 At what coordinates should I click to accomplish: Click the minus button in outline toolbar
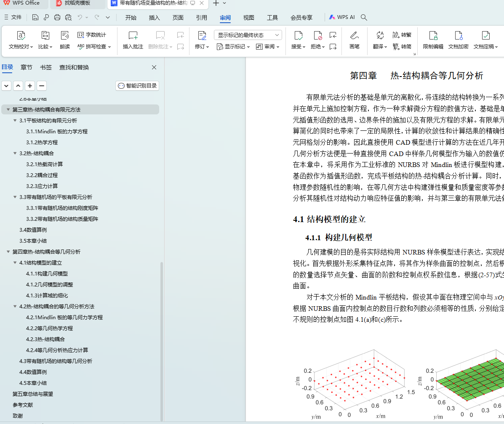[x=41, y=86]
